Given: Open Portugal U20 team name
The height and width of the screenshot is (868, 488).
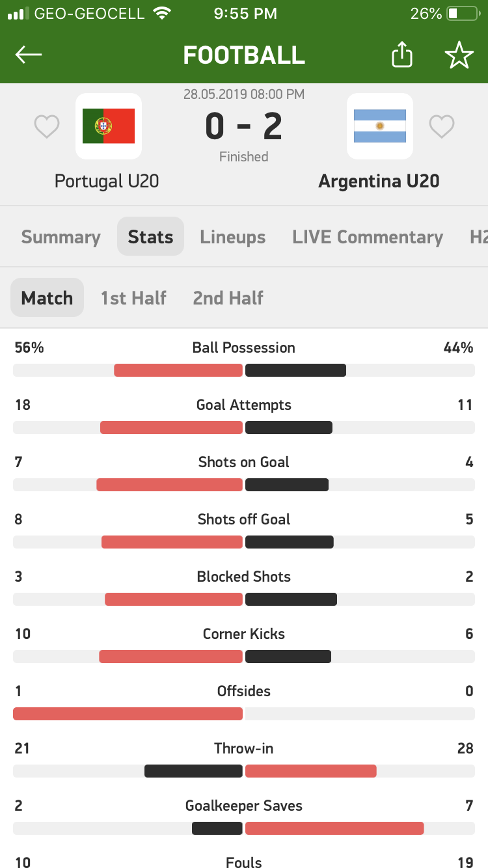Looking at the screenshot, I should tap(107, 181).
